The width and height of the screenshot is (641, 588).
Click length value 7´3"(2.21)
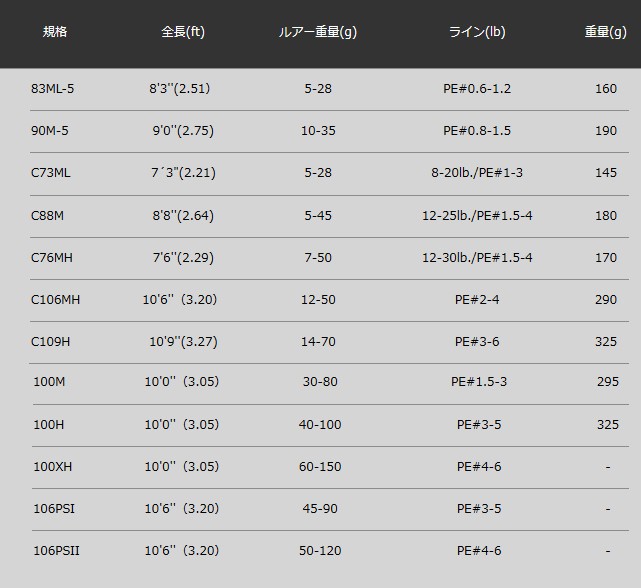click(x=183, y=173)
